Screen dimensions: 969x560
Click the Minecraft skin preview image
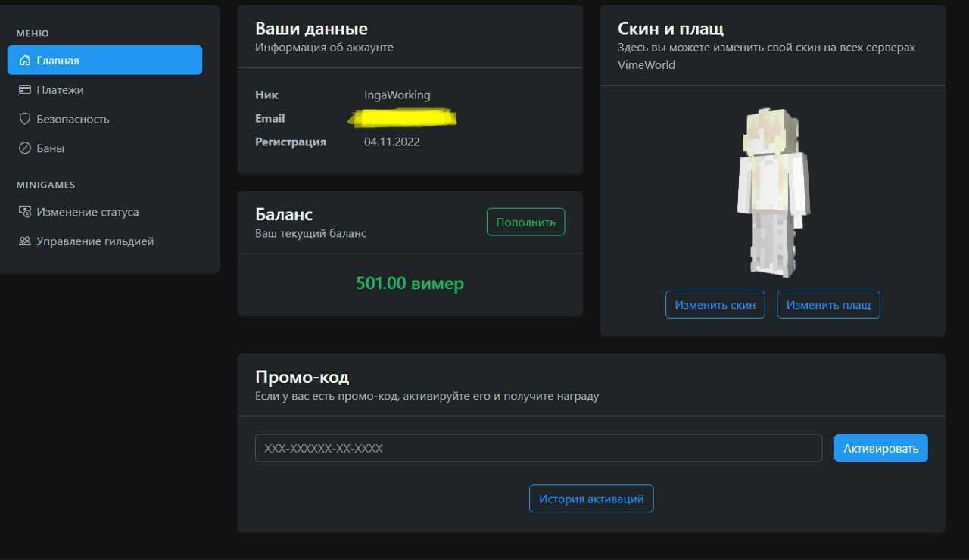tap(772, 193)
